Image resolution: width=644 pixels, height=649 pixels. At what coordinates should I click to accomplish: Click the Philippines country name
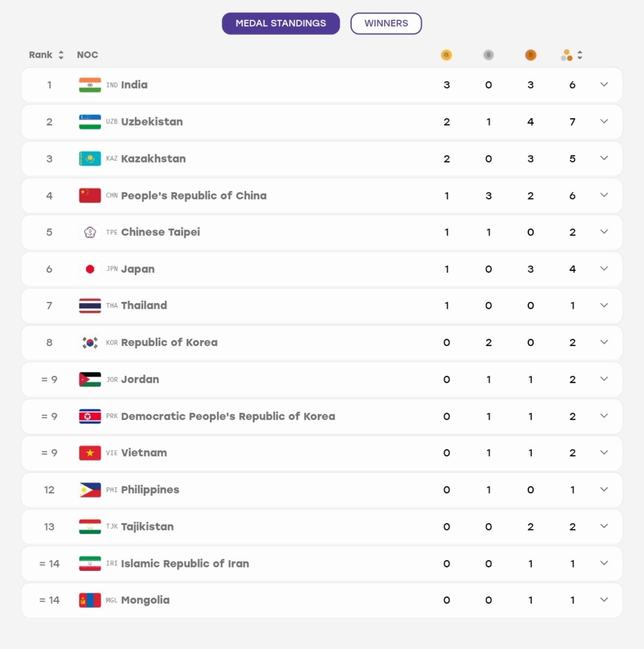click(x=150, y=489)
